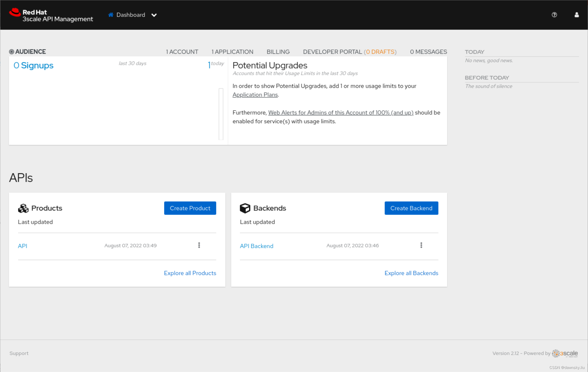Screen dimensions: 588x372
Task: Click the Create Product button
Action: [x=190, y=208]
